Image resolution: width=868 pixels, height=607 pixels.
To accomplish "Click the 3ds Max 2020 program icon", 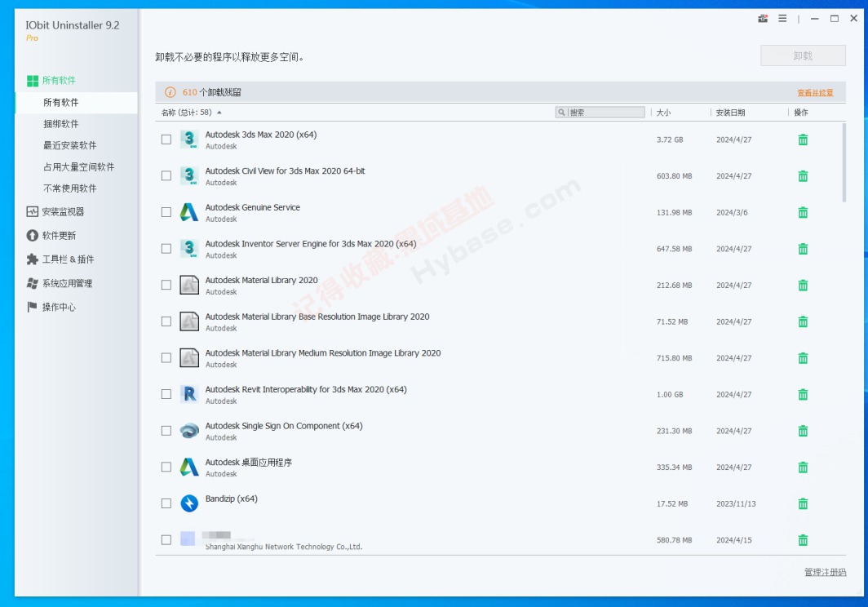I will tap(189, 139).
